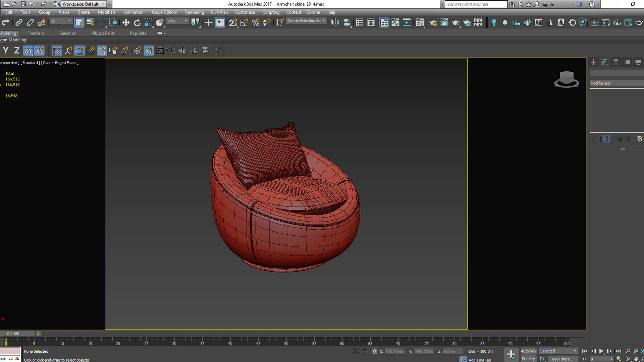
Task: Click the Zoom magnifier navigation icon
Action: [628, 351]
